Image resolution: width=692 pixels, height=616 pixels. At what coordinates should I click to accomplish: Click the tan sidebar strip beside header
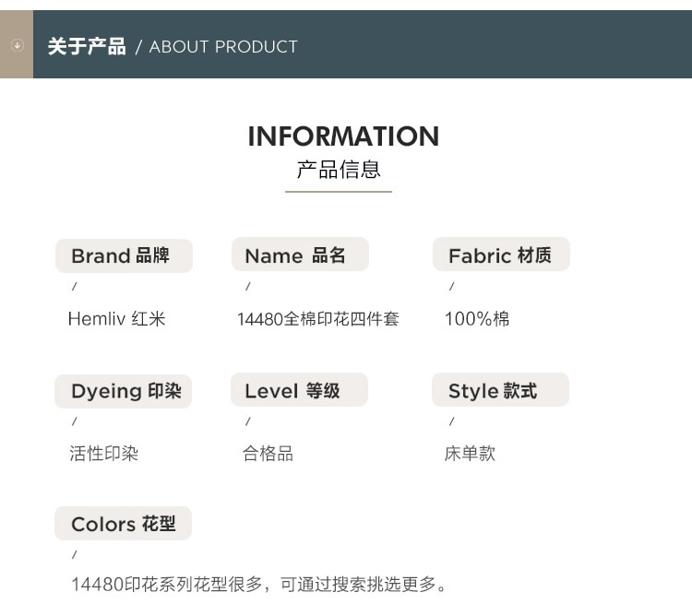pos(17,44)
